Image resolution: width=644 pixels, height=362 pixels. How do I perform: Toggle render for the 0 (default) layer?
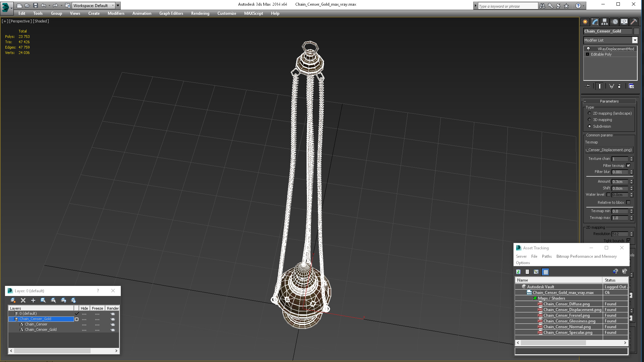113,314
